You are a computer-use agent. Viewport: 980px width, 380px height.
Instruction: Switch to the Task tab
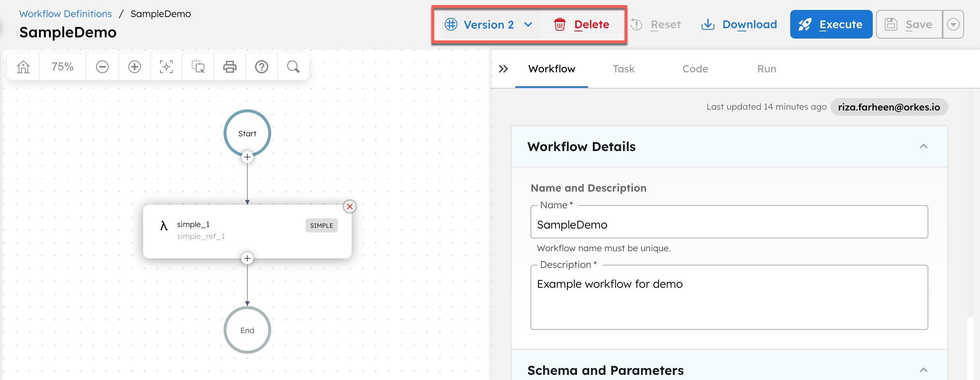click(623, 68)
